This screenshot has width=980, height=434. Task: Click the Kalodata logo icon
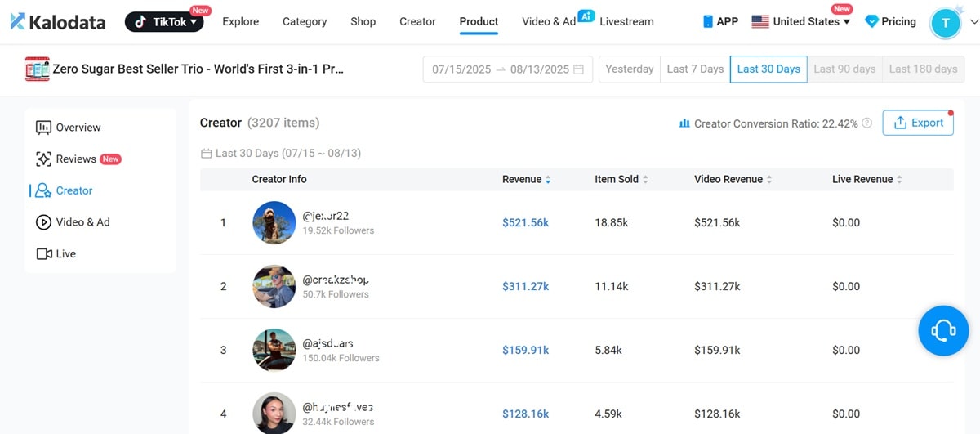pyautogui.click(x=18, y=22)
